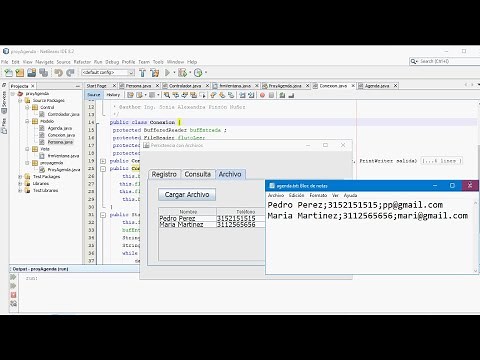The width and height of the screenshot is (480, 360).
Task: Click the Profile Project toolbar icon
Action: (198, 72)
